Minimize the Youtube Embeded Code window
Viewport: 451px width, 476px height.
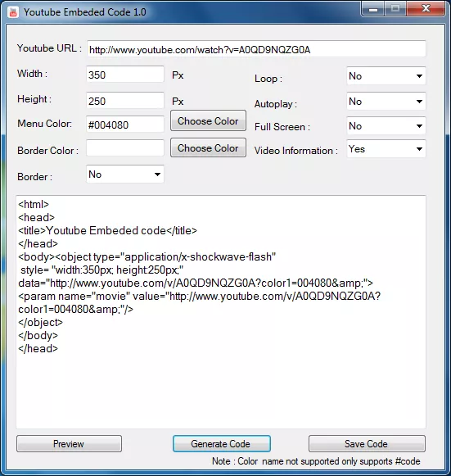coord(373,9)
